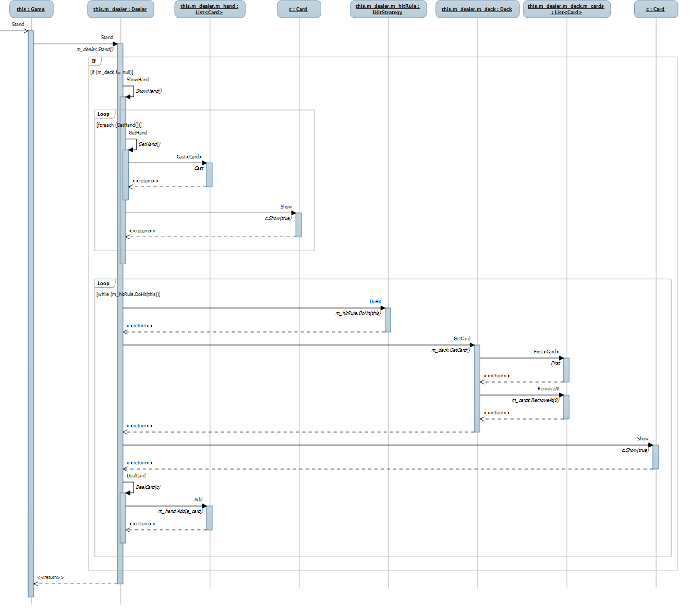This screenshot has height=616, width=692.
Task: Click the 'Stand' label above the m_dealer.Stand() call
Action: [107, 38]
